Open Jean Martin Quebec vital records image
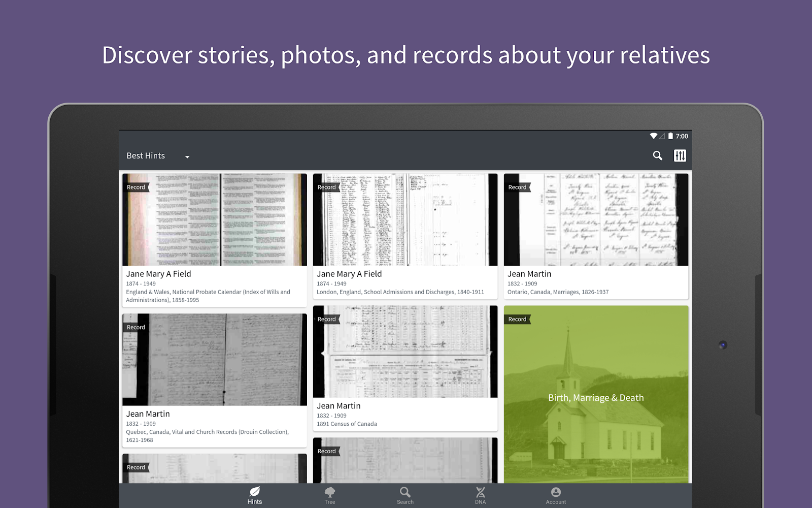This screenshot has height=508, width=812. pos(215,360)
